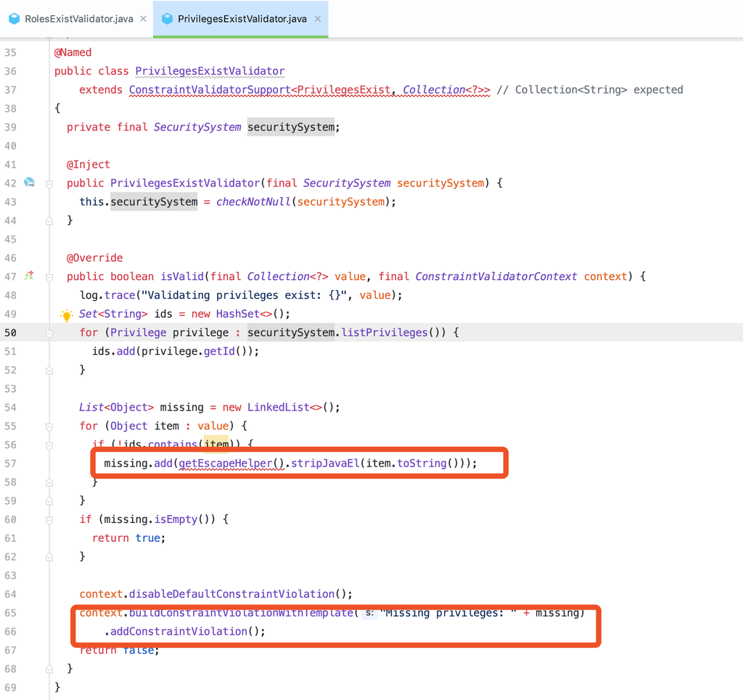This screenshot has height=700, width=743.
Task: Select the PrivilegesExistValidator.java tab
Action: coord(242,19)
